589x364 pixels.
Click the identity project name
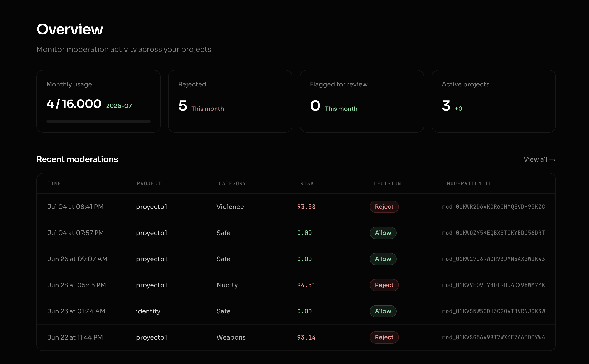coord(148,311)
